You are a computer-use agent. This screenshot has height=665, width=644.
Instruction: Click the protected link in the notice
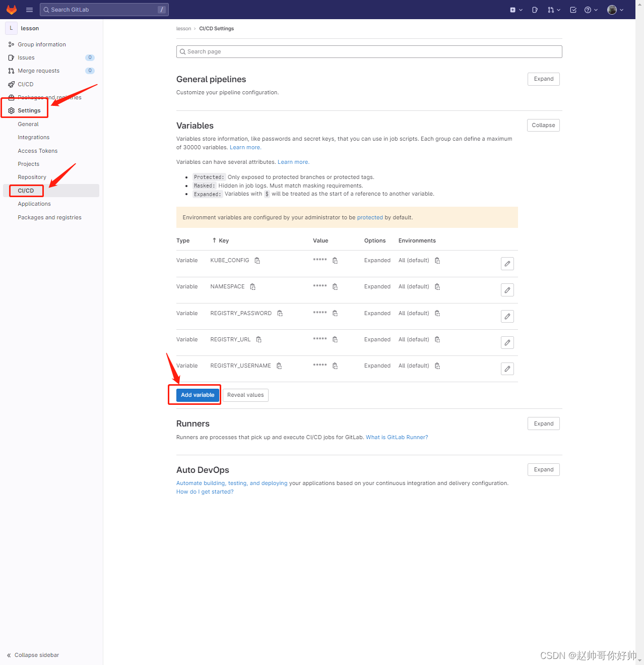(x=370, y=217)
